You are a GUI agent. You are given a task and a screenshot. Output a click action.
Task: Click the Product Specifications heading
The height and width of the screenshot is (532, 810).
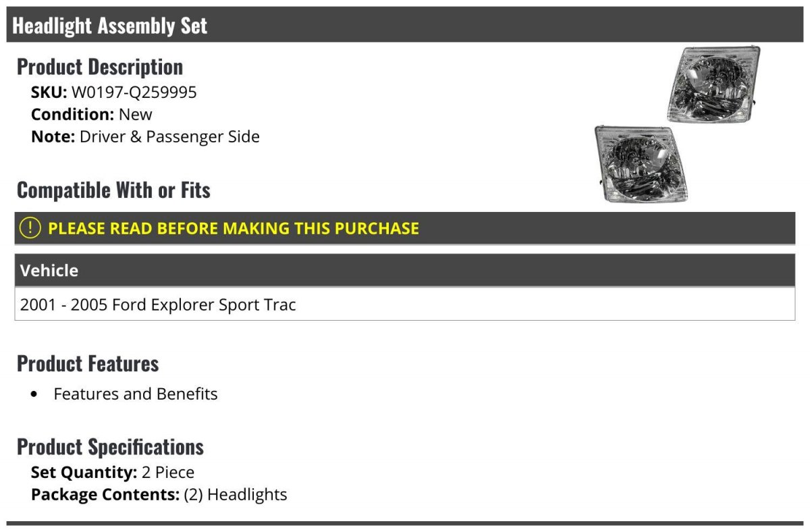(110, 447)
